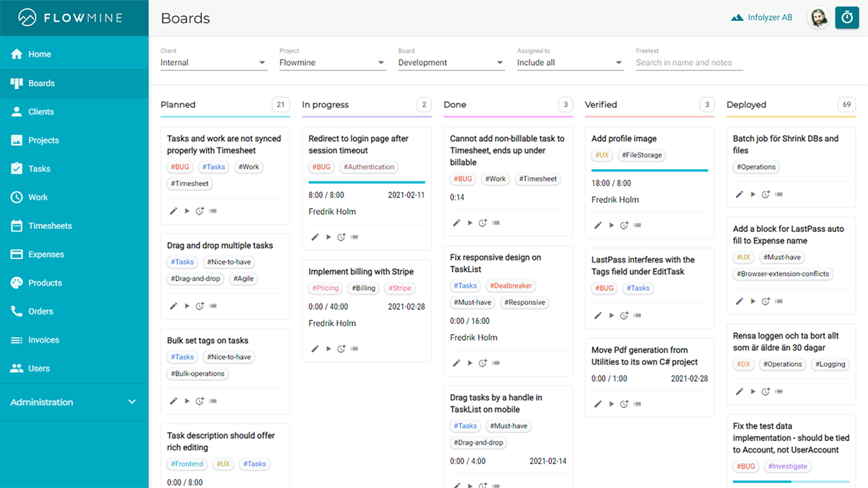Screen dimensions: 868x488
Task: Click the #Investigate tag
Action: (788, 466)
